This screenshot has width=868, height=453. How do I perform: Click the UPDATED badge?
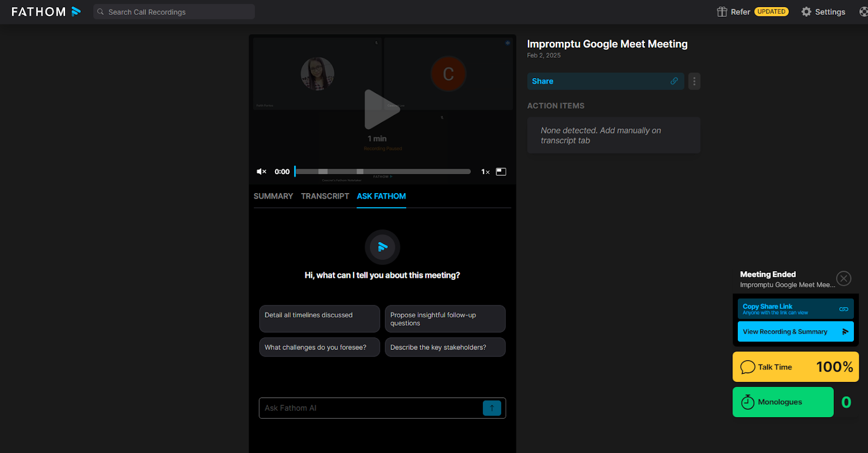[x=771, y=11]
